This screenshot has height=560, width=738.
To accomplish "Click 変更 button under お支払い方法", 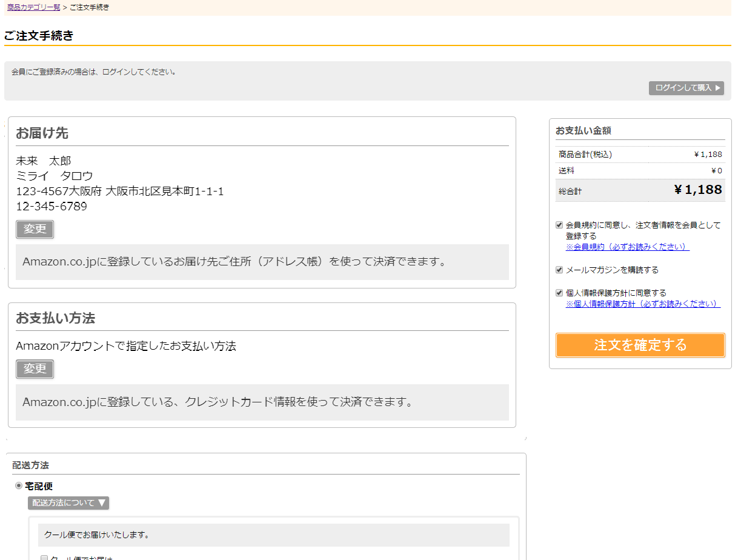I will click(x=35, y=369).
